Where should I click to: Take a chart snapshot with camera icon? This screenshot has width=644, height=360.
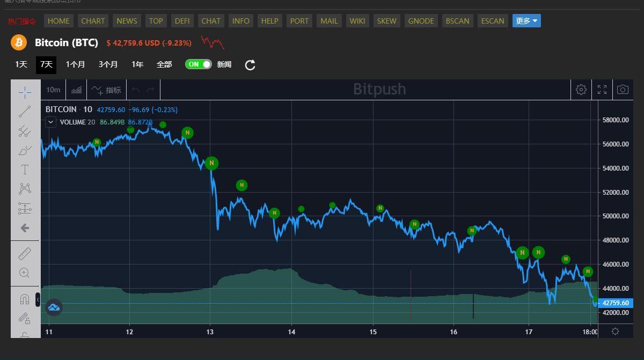click(623, 90)
